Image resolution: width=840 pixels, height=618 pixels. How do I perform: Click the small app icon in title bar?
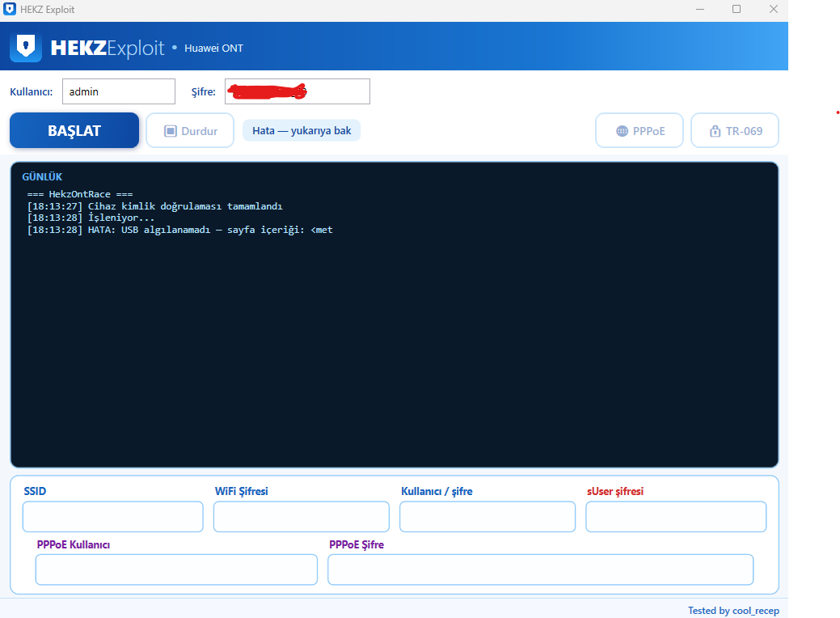coord(10,9)
